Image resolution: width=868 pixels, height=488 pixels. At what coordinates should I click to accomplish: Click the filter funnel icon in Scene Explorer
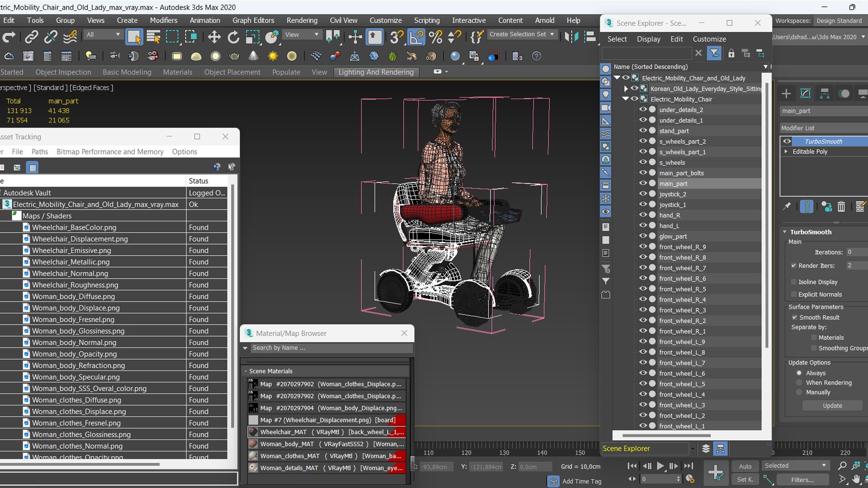(714, 53)
